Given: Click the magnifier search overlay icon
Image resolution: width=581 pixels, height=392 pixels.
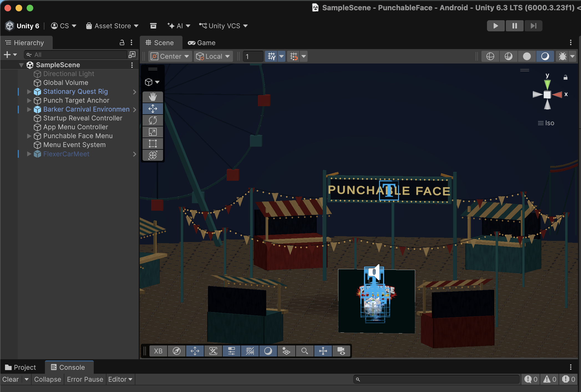Looking at the screenshot, I should tap(305, 351).
